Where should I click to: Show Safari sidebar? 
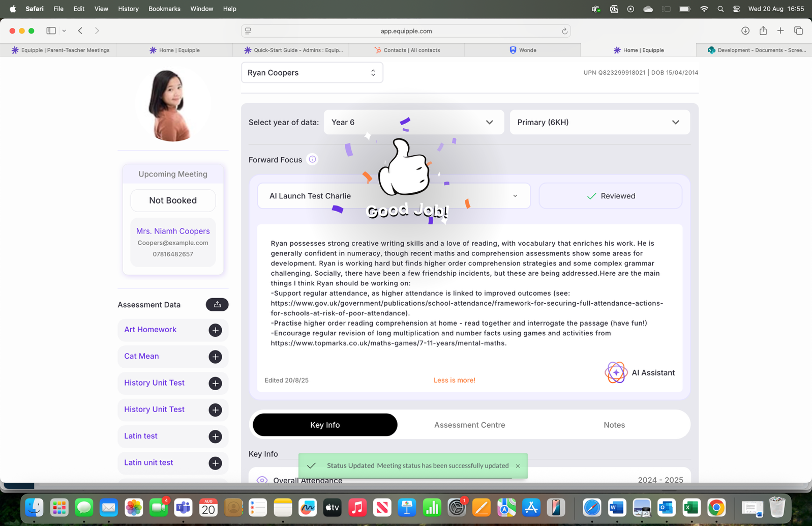tap(51, 31)
